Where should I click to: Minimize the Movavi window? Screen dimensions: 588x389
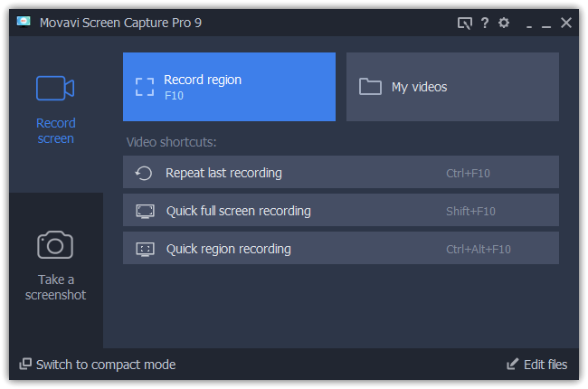click(546, 24)
